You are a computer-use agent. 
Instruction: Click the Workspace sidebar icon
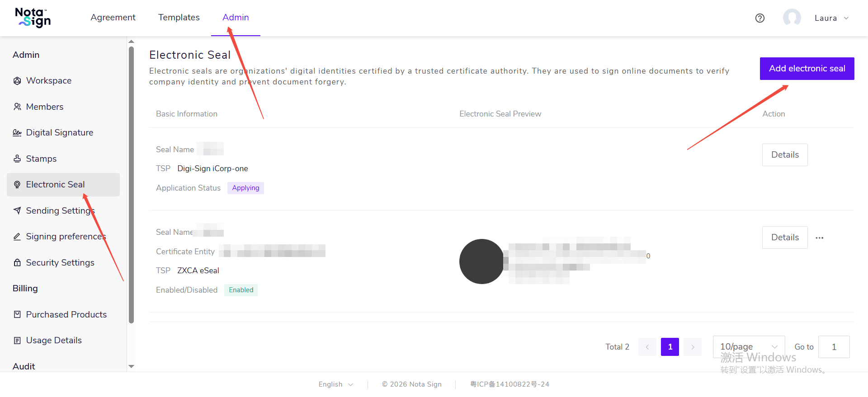click(x=17, y=81)
